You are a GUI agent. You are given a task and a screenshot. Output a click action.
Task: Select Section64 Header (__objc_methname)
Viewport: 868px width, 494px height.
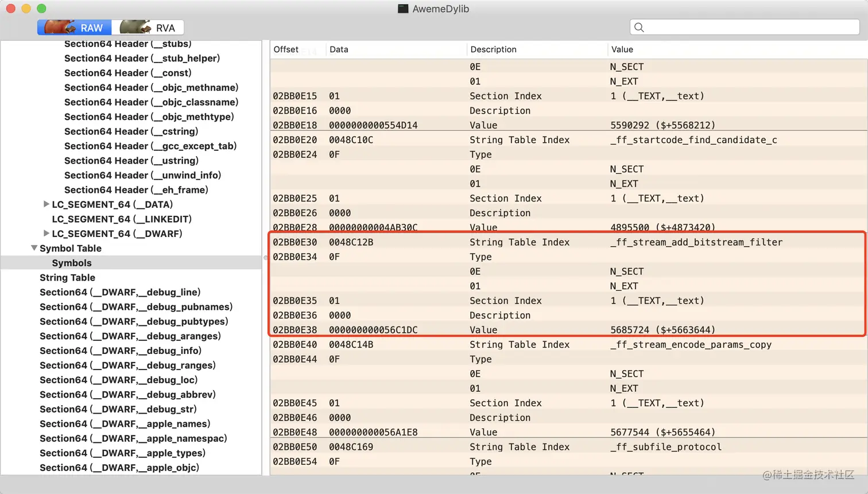(151, 87)
